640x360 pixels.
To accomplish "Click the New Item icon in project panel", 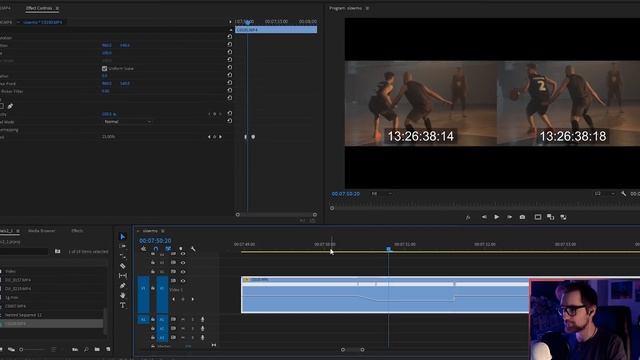I will click(108, 349).
